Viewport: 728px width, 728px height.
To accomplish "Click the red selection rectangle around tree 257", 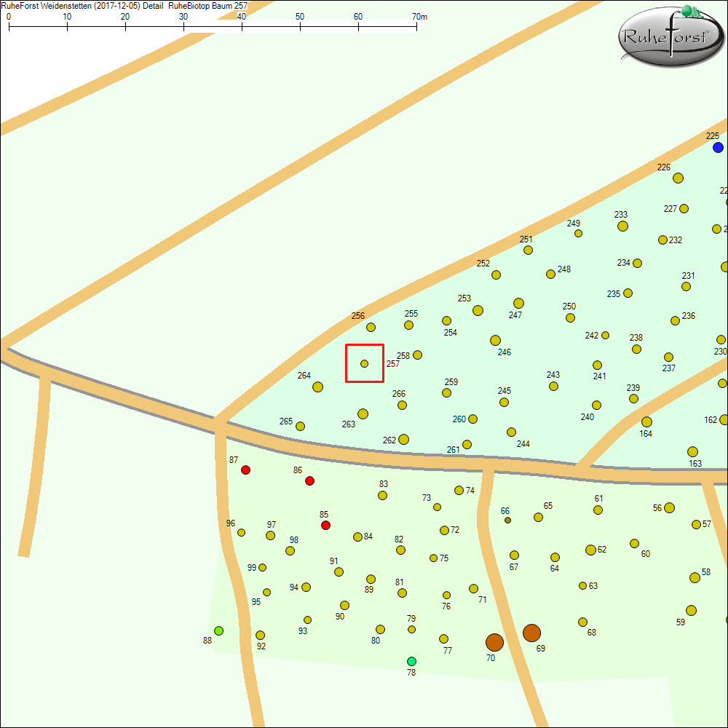I will tap(365, 343).
